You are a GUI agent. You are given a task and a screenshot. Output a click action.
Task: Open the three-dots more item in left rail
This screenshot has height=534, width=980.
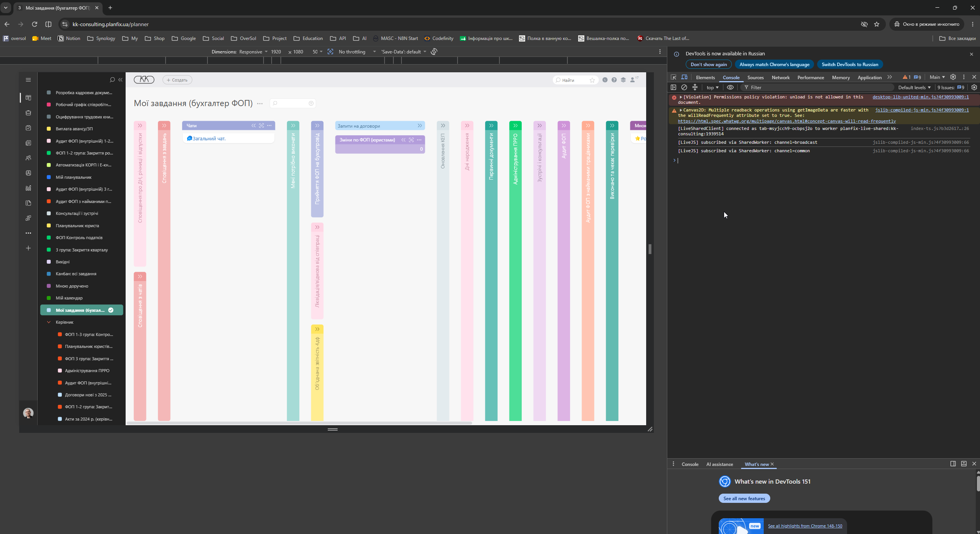pos(28,233)
